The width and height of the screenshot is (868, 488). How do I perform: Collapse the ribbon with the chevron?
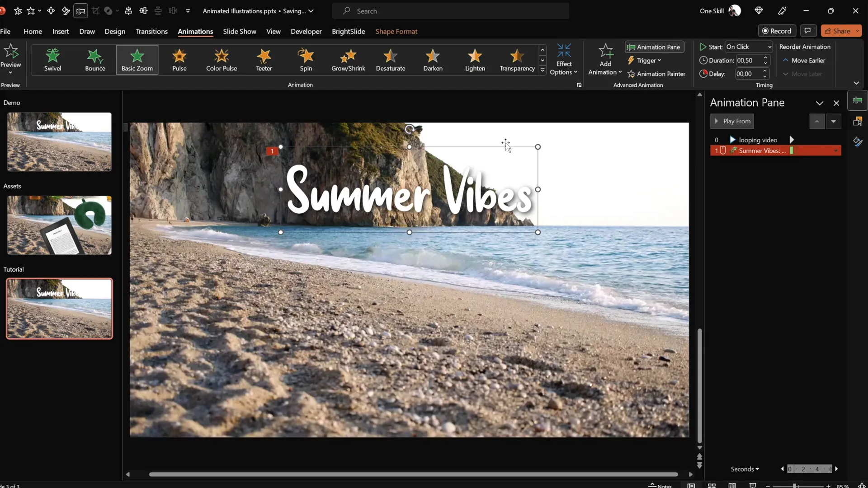tap(856, 83)
